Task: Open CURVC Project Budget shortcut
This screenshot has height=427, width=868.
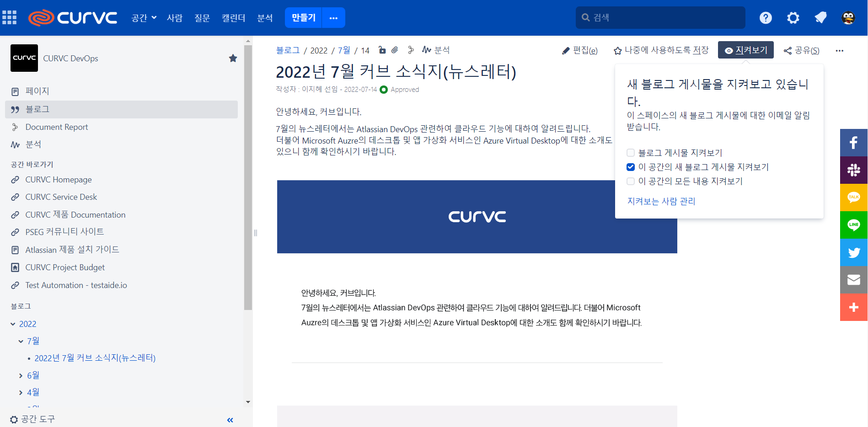Action: (x=65, y=267)
